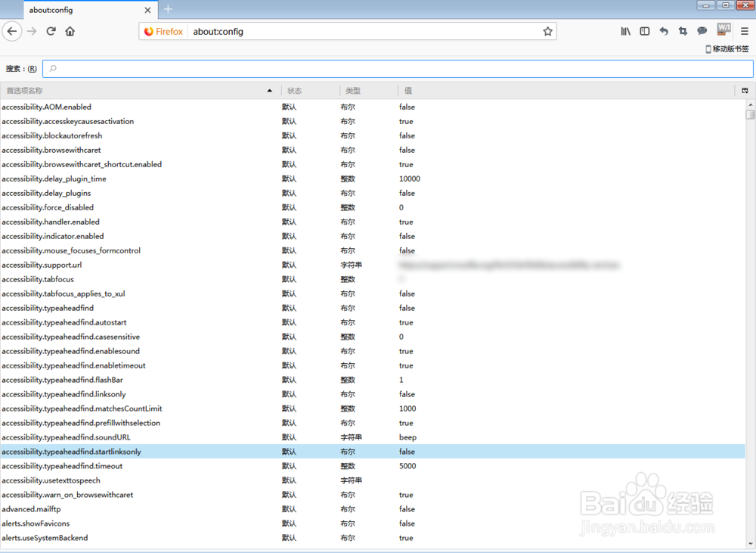Select accessibility.handler.enabled preference
Viewport: 756px width, 553px height.
click(x=372, y=222)
